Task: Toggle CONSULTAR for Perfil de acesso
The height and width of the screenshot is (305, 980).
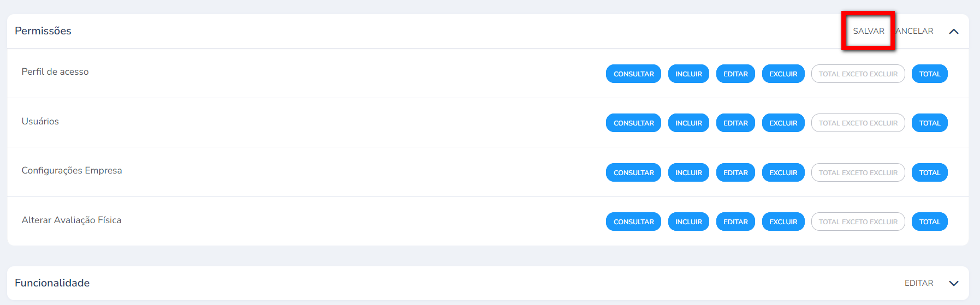Action: [x=633, y=74]
